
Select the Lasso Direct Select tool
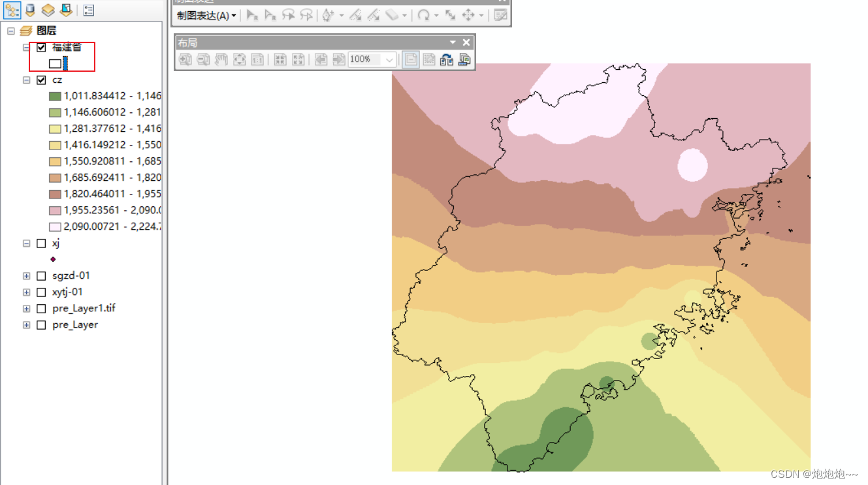[306, 15]
